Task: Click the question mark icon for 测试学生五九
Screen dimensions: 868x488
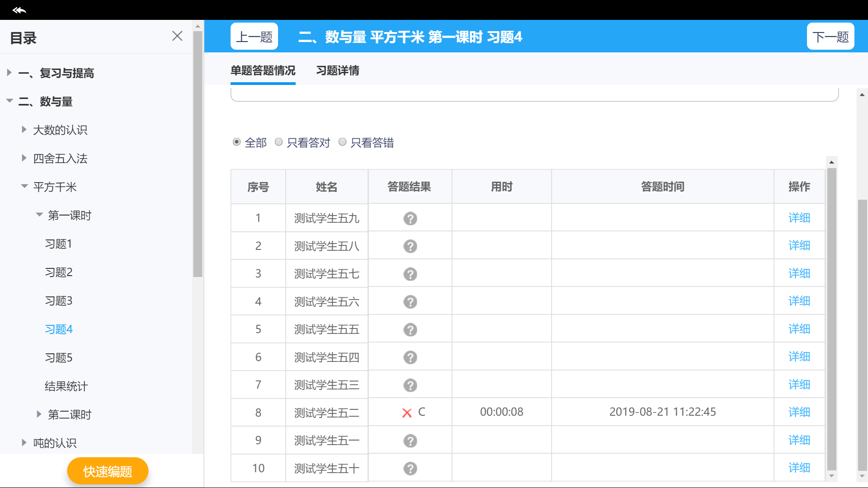Action: pyautogui.click(x=410, y=219)
